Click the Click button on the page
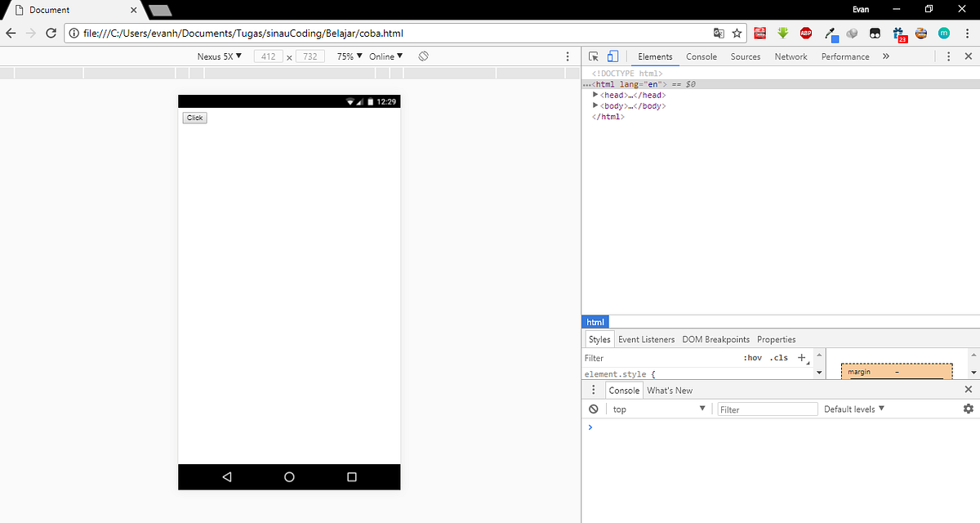980x523 pixels. [194, 117]
